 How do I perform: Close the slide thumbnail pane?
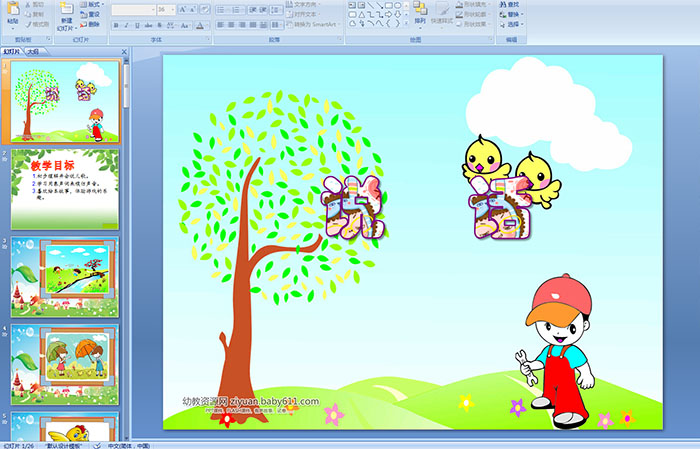coord(125,52)
